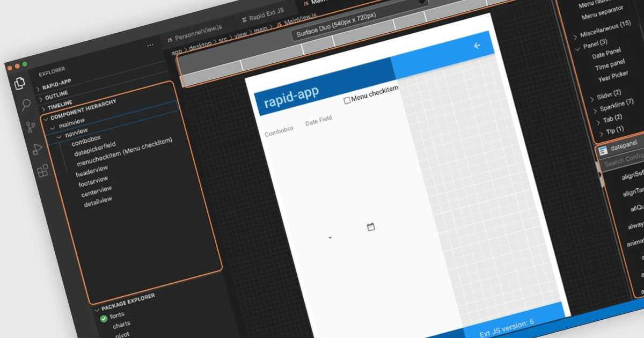Screen dimensions: 644x338
Task: Click the back arrow in app preview header
Action: pyautogui.click(x=477, y=46)
